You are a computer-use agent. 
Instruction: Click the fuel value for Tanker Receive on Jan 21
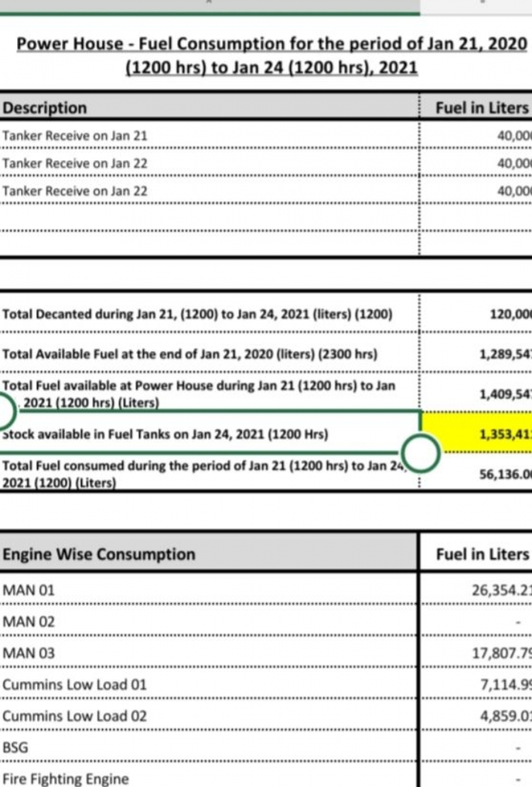476,135
